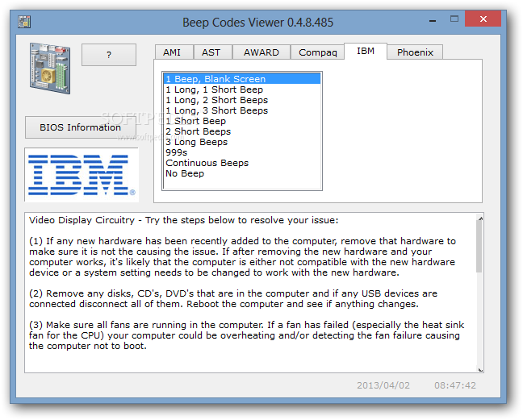Click the time 08:47:42
The width and height of the screenshot is (523, 420).
[x=455, y=385]
